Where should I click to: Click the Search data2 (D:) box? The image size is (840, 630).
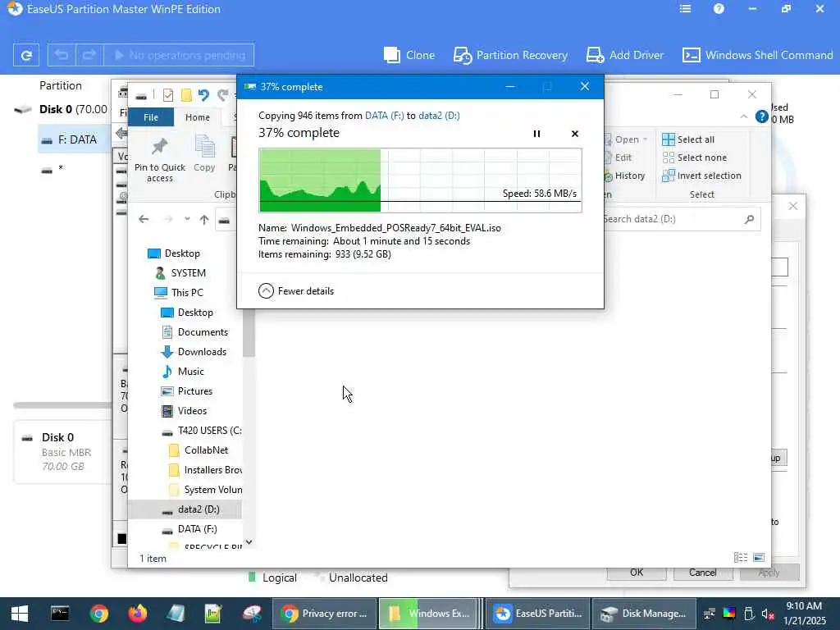[680, 219]
